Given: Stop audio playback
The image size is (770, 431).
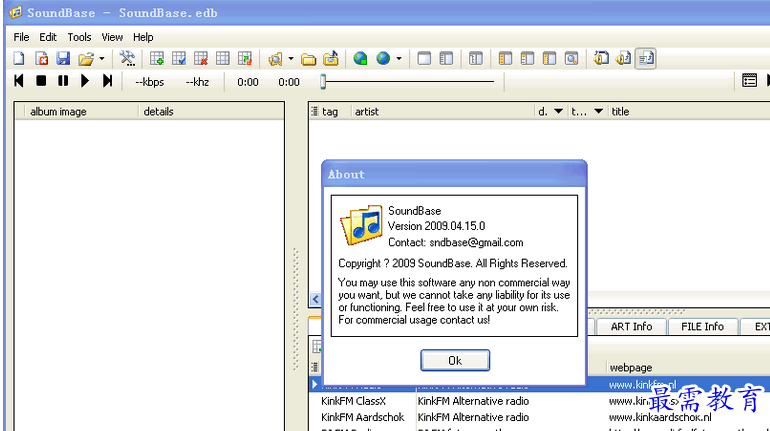Looking at the screenshot, I should tap(41, 81).
